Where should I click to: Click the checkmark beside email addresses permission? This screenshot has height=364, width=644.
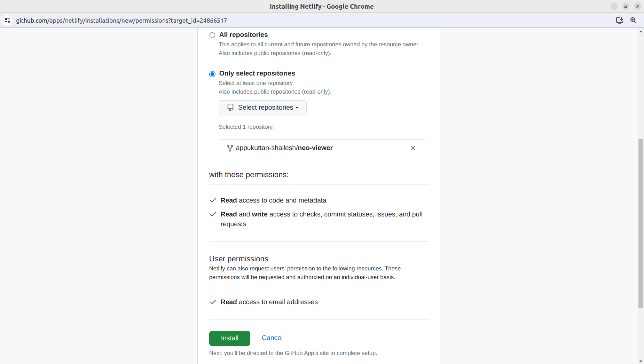(212, 302)
